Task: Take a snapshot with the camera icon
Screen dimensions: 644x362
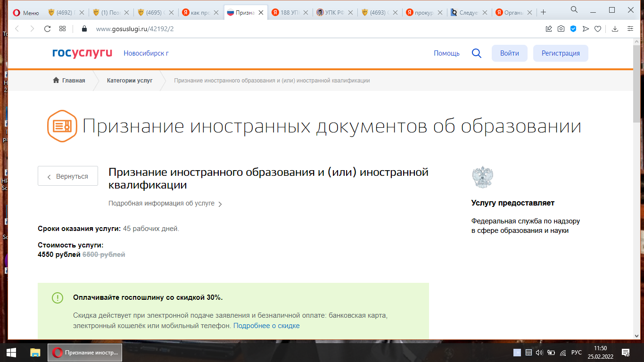Action: click(561, 29)
